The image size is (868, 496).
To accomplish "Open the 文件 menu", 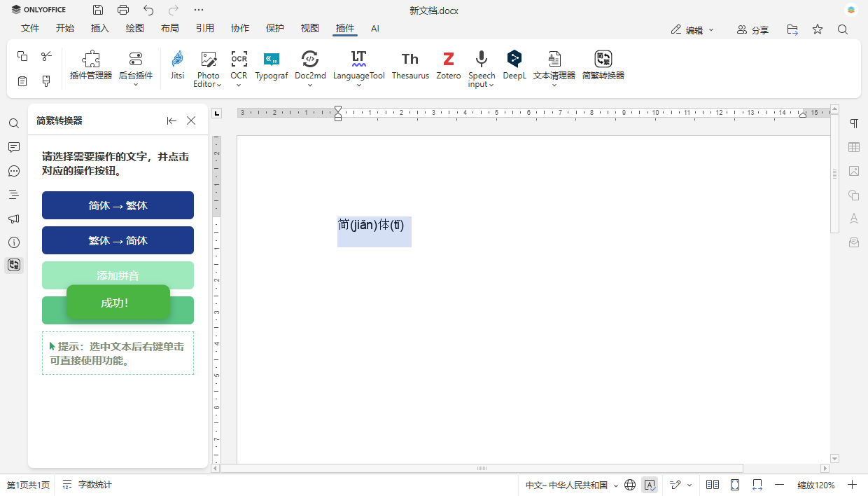I will click(30, 29).
